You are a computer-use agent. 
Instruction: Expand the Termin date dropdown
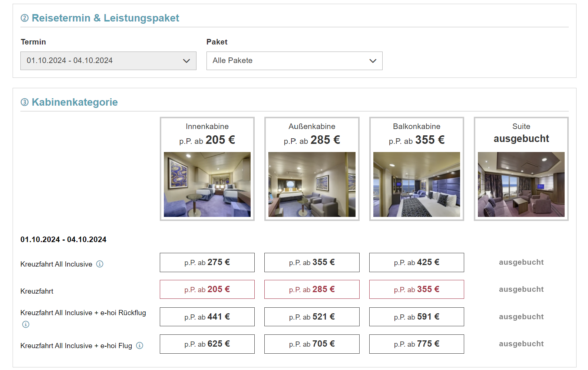point(108,61)
